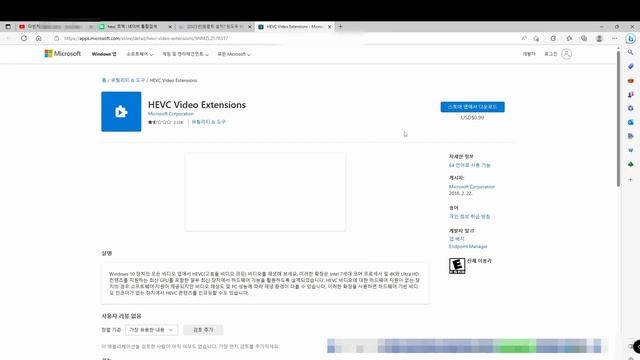Open the sidebar Microsoft 365 icon
Image resolution: width=640 pixels, height=360 pixels.
point(631,108)
